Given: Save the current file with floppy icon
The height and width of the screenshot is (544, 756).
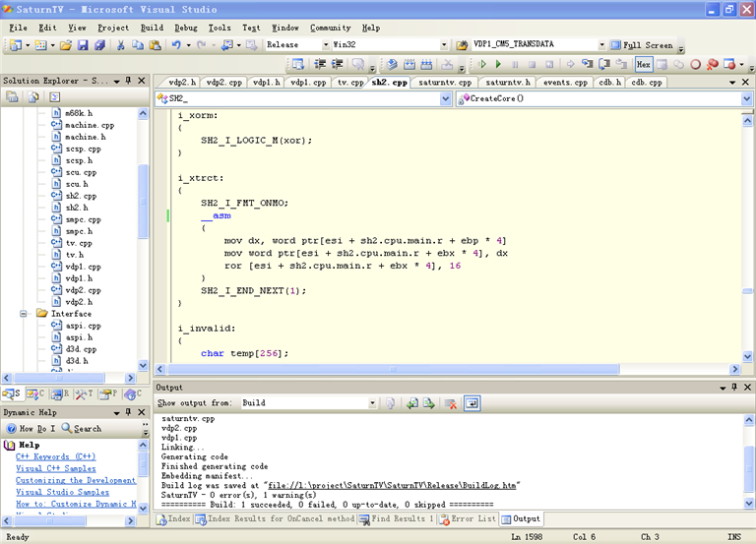Looking at the screenshot, I should 83,45.
